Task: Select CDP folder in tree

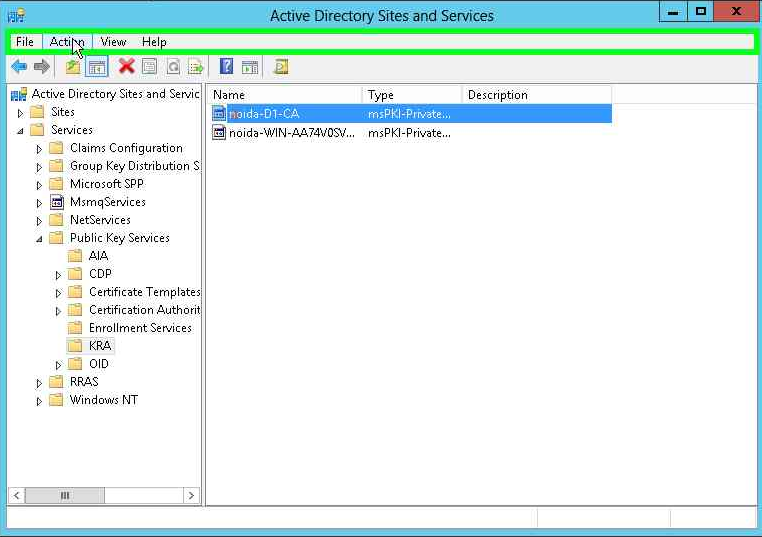Action: (x=100, y=274)
